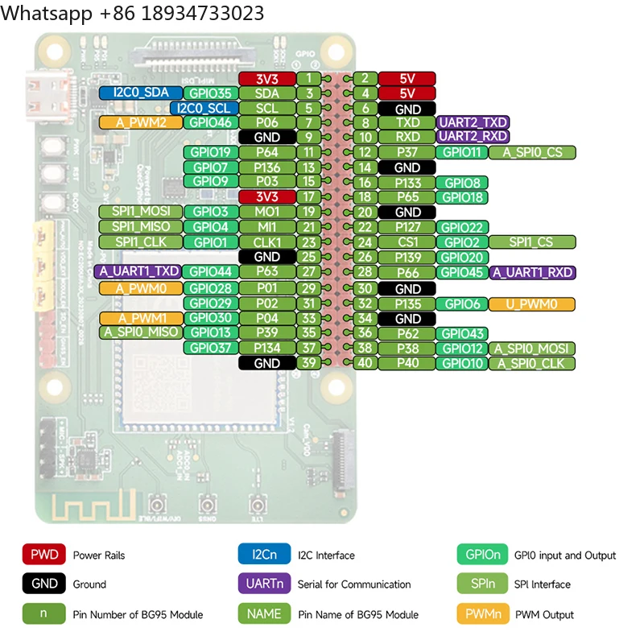Select the GND label beside pin 6
The height and width of the screenshot is (644, 644).
click(407, 109)
